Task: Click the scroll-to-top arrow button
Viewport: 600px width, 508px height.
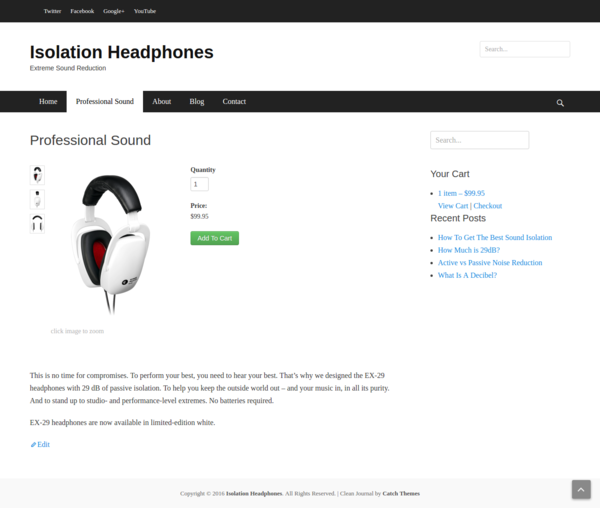Action: pos(581,489)
